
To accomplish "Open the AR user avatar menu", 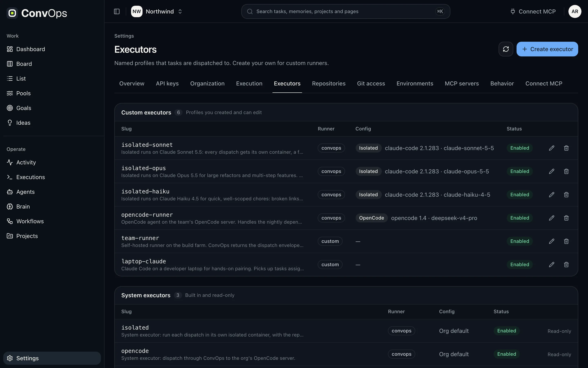I will point(575,11).
